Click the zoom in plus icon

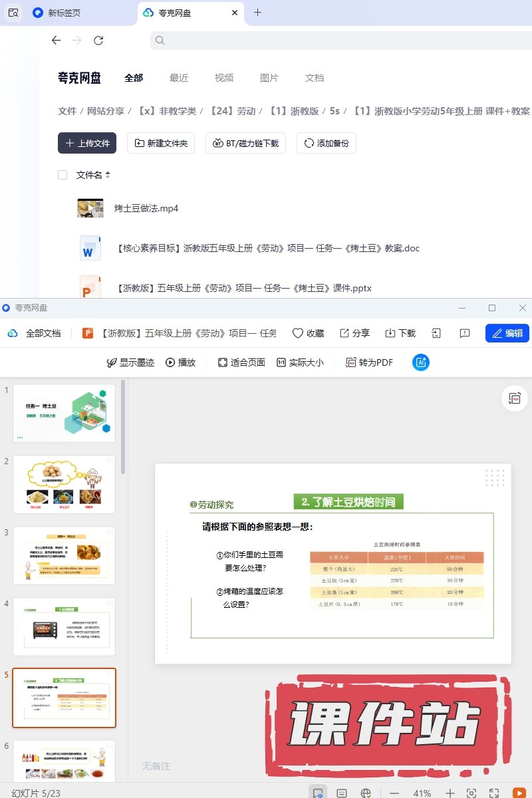450,793
